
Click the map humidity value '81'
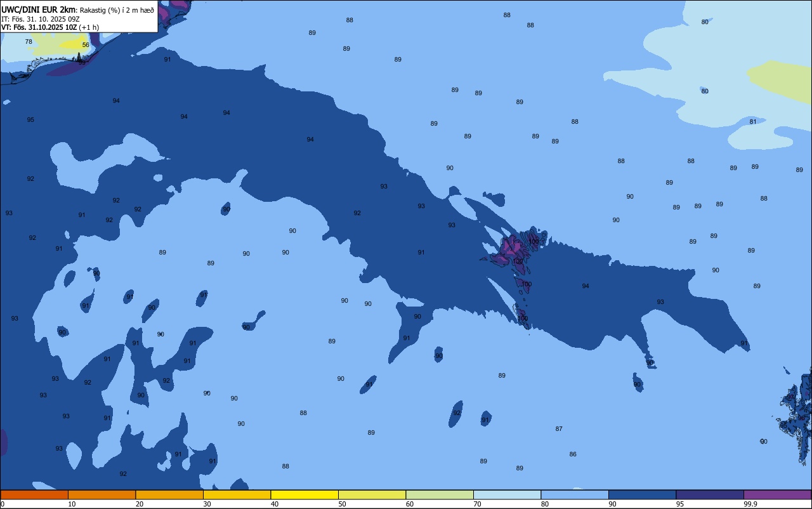tap(753, 122)
